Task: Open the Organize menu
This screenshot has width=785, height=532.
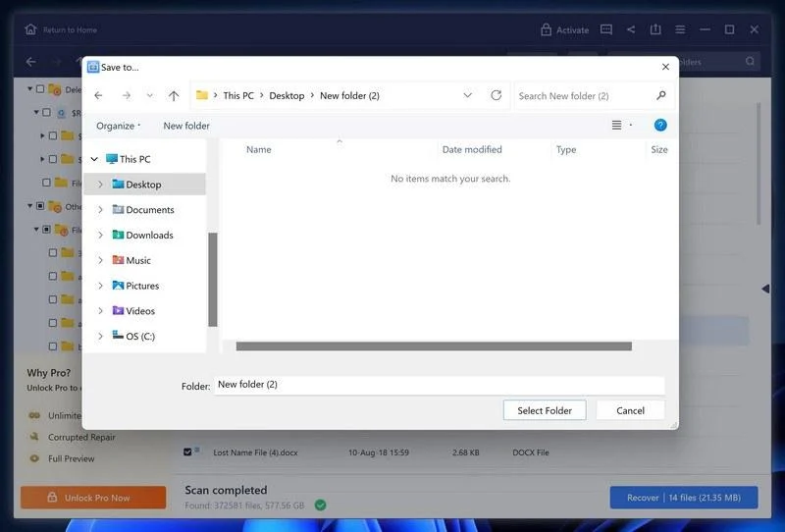Action: click(x=118, y=126)
